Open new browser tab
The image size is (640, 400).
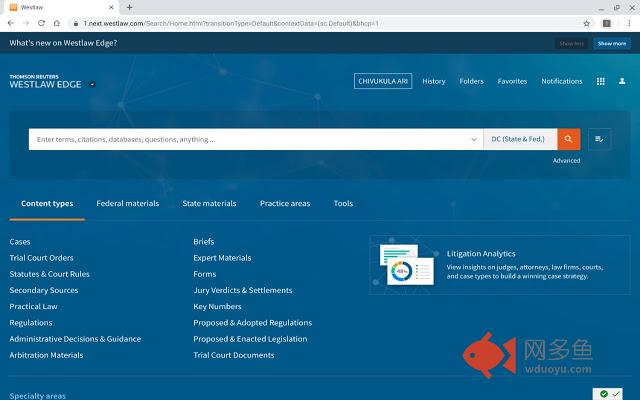click(x=129, y=7)
